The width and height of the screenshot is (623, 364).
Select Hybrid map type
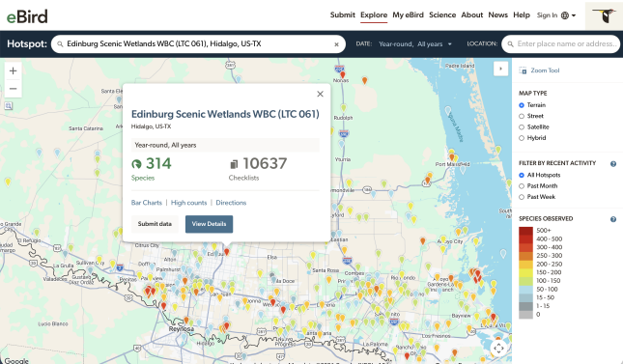tap(522, 138)
